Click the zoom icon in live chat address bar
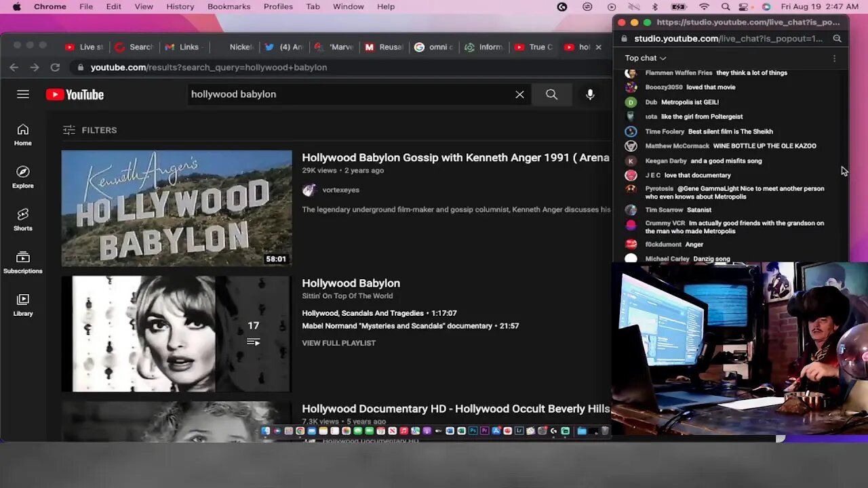This screenshot has width=868, height=488. [837, 39]
